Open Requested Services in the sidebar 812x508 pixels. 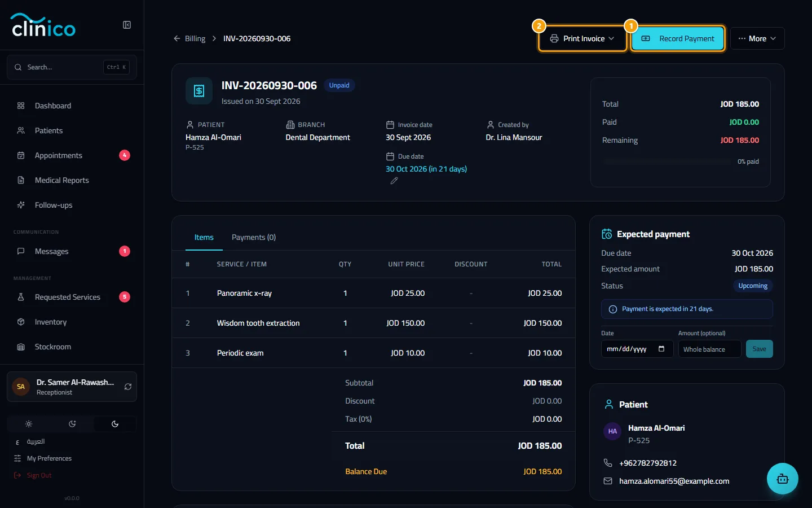tap(72, 297)
